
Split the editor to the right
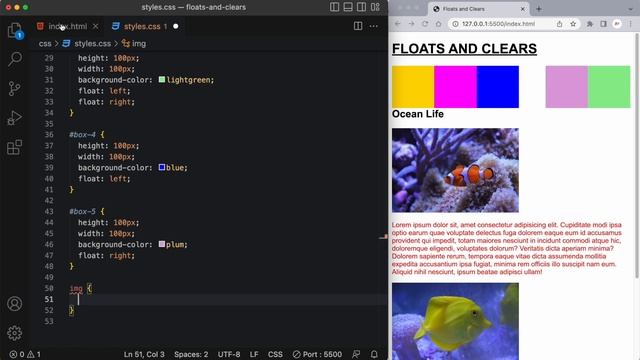coord(358,26)
